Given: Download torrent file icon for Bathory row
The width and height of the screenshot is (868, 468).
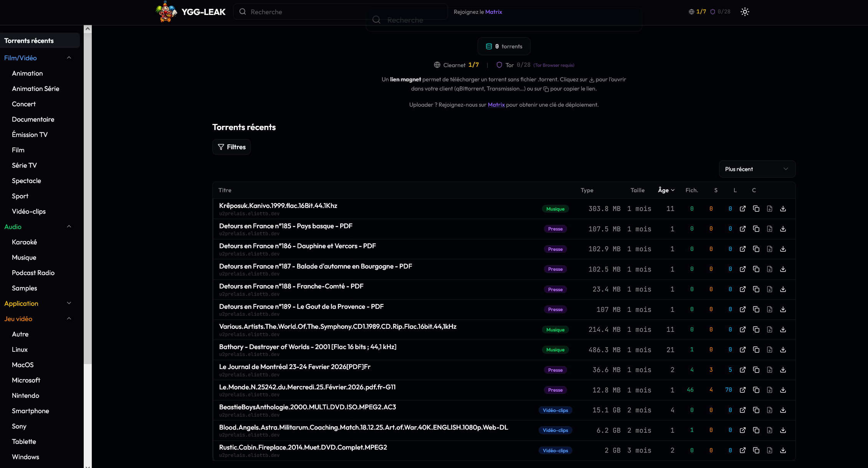Looking at the screenshot, I should (769, 349).
